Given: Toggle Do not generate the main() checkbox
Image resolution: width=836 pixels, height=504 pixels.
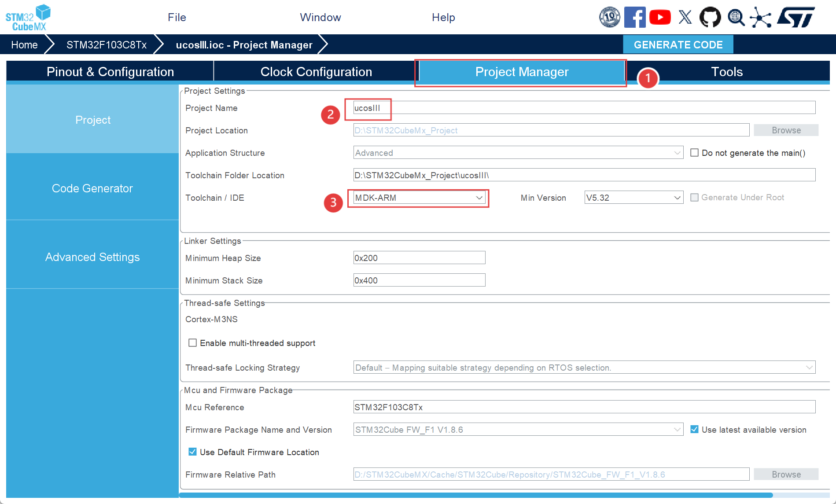Looking at the screenshot, I should point(694,153).
